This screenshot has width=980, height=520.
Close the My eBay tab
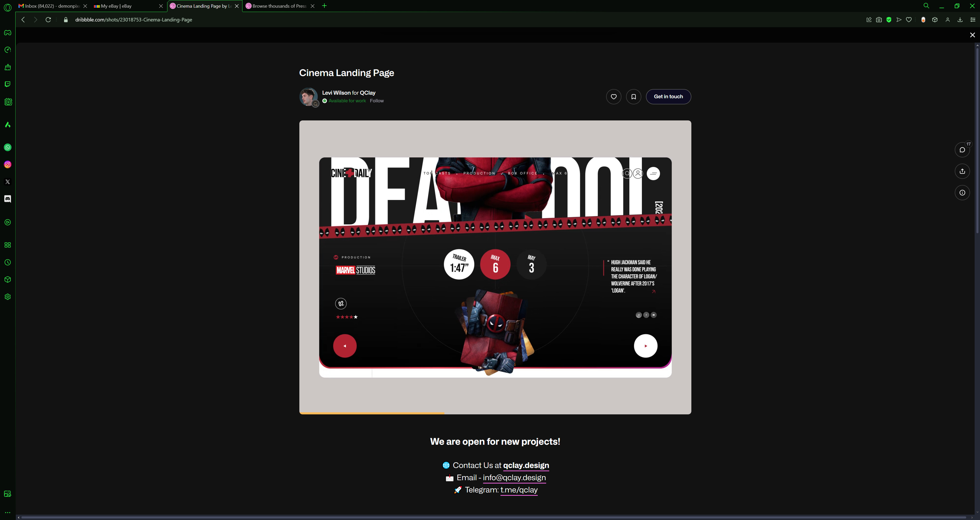[x=161, y=6]
